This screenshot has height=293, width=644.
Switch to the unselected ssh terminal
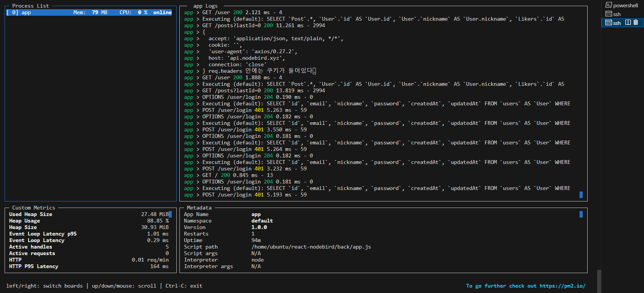click(613, 14)
